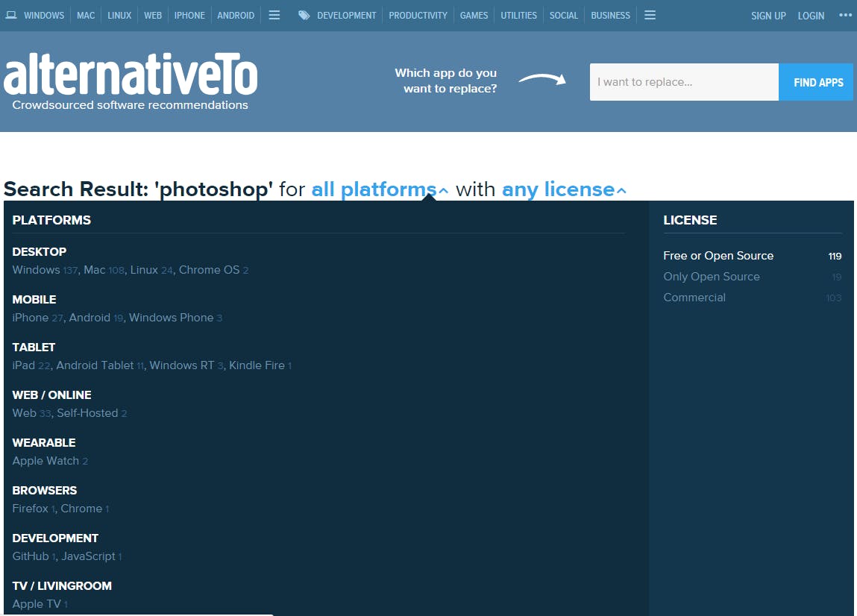The width and height of the screenshot is (857, 616).
Task: Open the Windows platform menu item
Action: [44, 16]
